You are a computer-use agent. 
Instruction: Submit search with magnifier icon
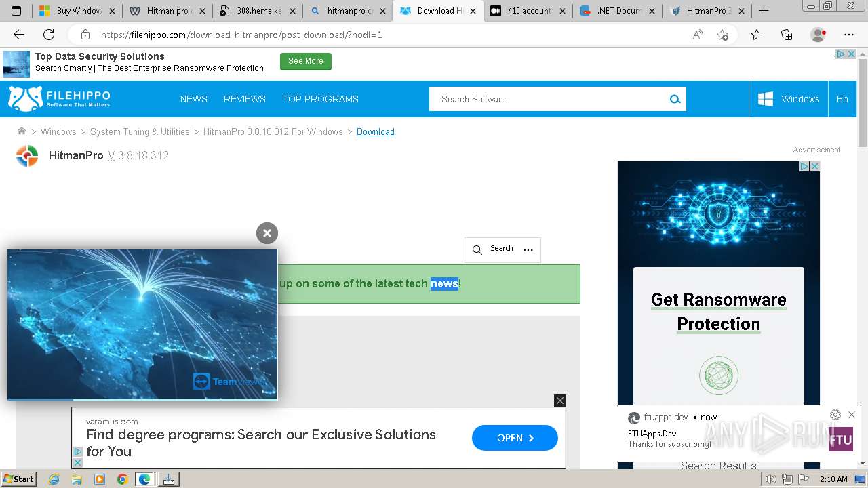coord(675,99)
